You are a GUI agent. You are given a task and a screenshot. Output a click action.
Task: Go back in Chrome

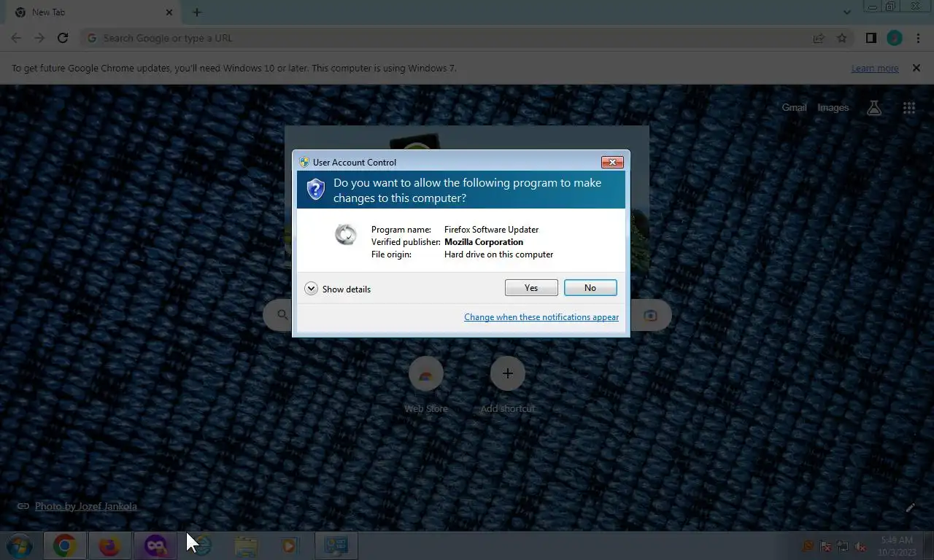[x=16, y=38]
